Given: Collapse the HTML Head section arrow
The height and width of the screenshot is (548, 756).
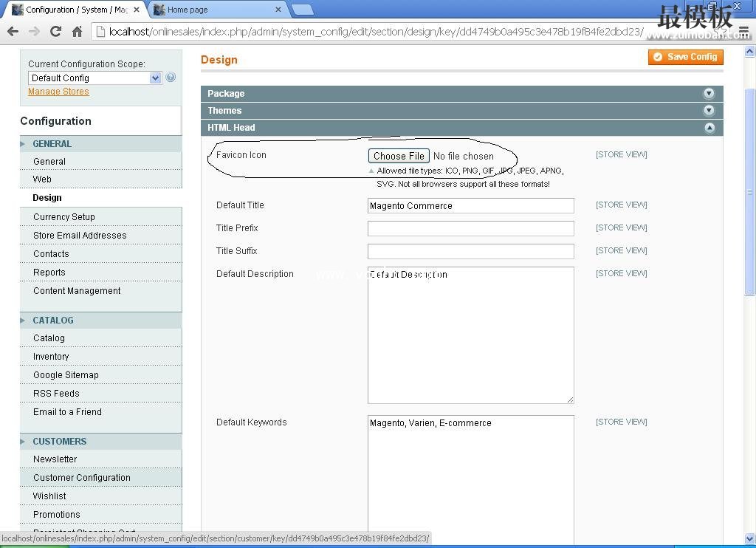Looking at the screenshot, I should tap(709, 128).
